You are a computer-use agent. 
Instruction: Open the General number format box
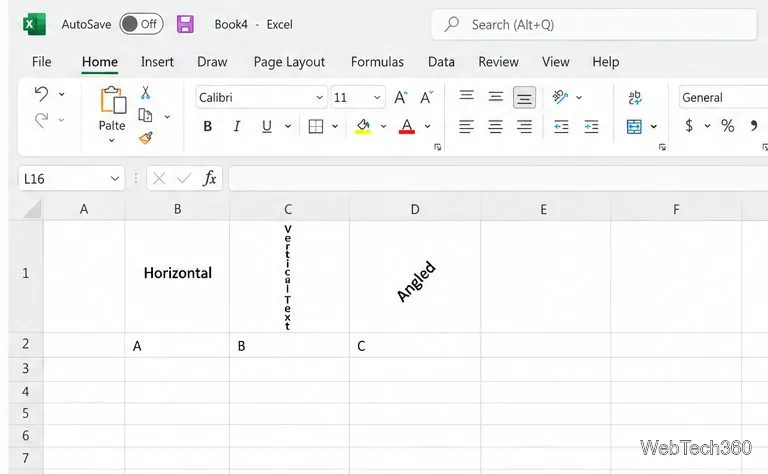tap(723, 97)
